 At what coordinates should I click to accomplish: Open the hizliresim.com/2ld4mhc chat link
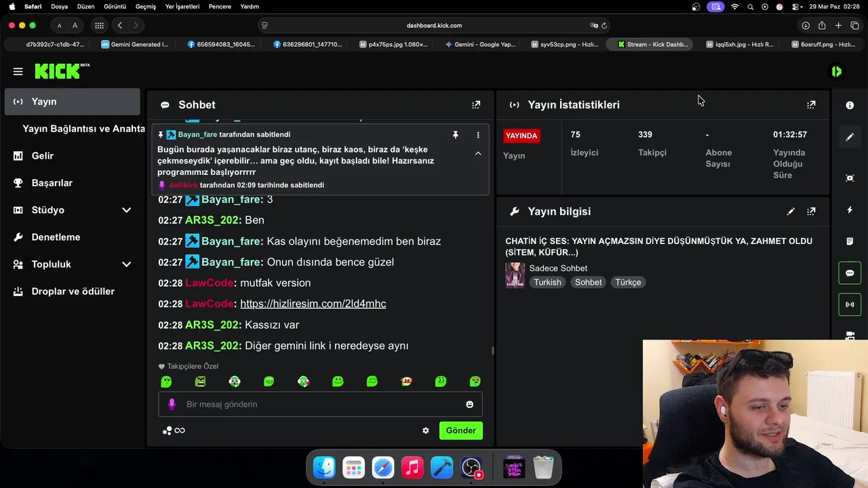point(313,304)
